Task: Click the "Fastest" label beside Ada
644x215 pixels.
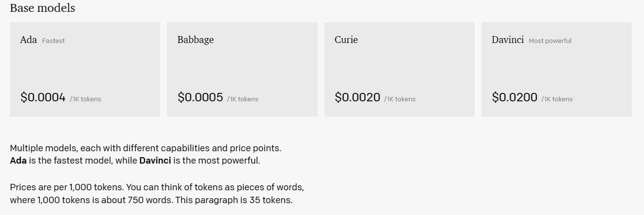Action: click(x=53, y=41)
